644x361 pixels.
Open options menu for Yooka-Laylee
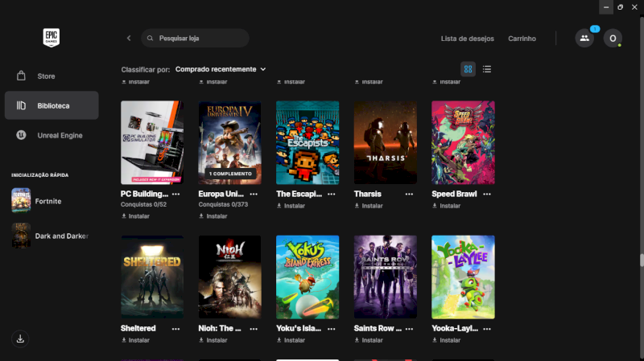[487, 329]
